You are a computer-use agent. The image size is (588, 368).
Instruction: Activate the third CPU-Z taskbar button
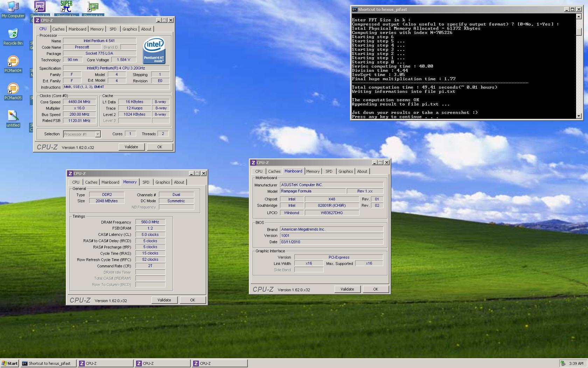click(x=219, y=363)
